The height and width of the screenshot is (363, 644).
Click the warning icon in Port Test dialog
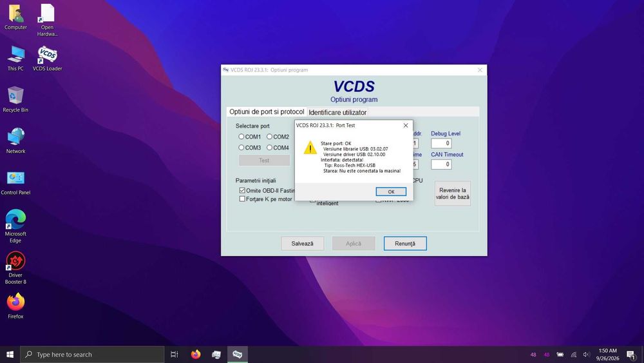(310, 148)
